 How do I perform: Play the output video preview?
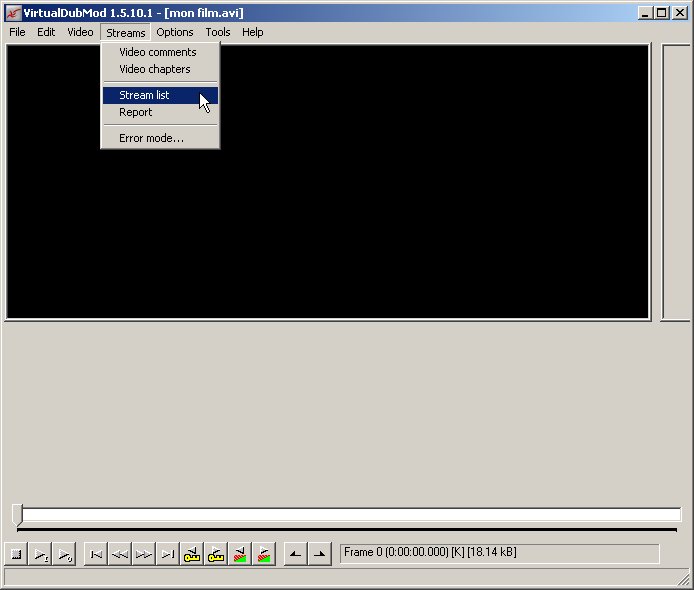[x=64, y=554]
